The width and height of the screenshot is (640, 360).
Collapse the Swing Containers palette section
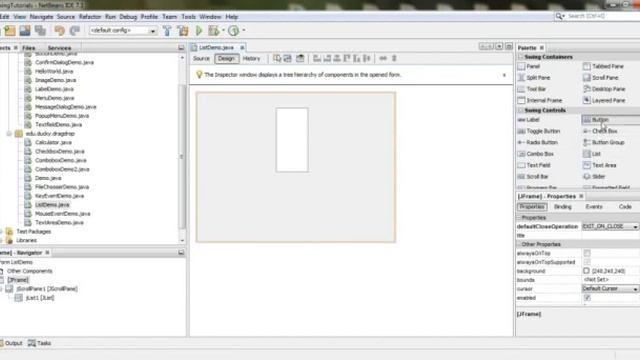tap(520, 57)
